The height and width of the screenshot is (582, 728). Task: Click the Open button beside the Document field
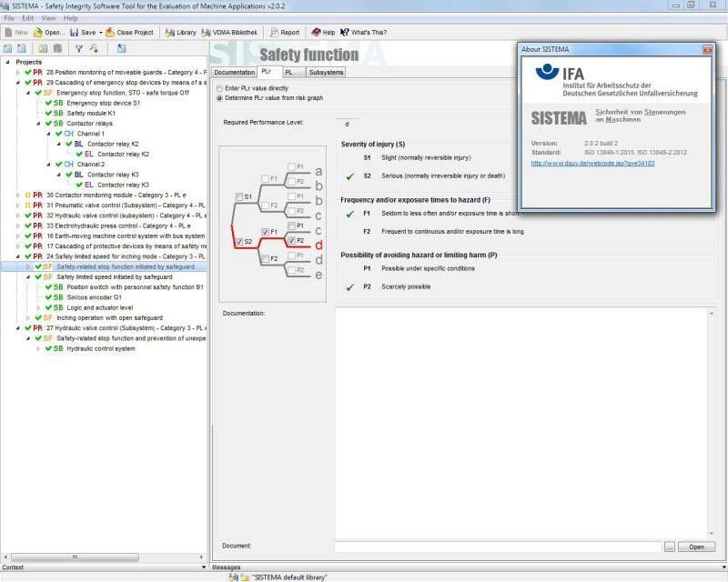point(696,547)
